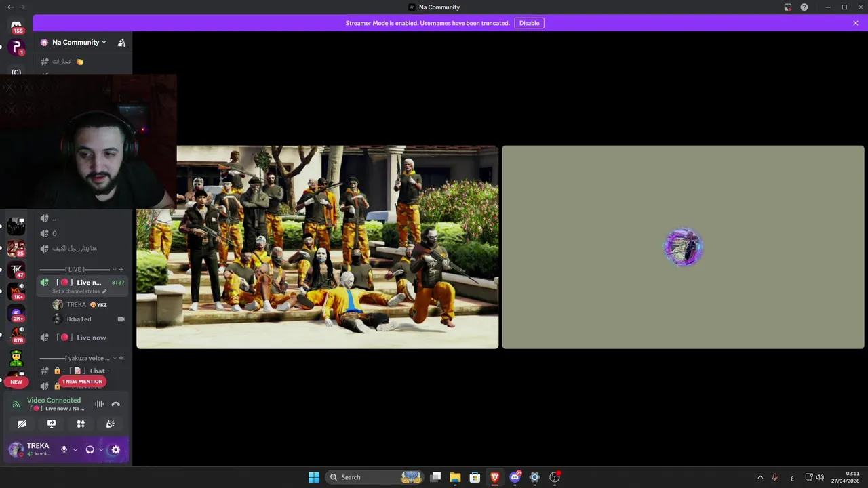Screen dimensions: 868x488
Task: Open the TREKA user profile panel
Action: [x=31, y=449]
